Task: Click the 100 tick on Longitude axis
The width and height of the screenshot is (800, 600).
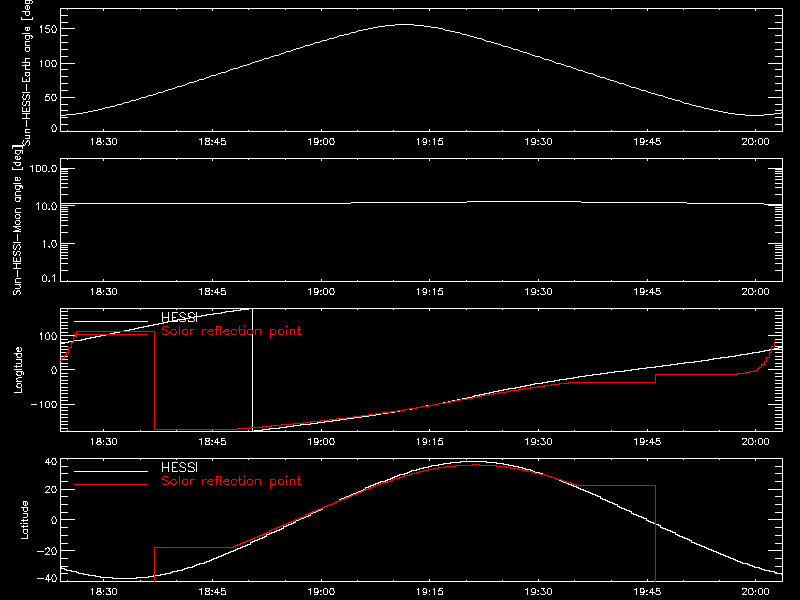Action: tap(47, 336)
